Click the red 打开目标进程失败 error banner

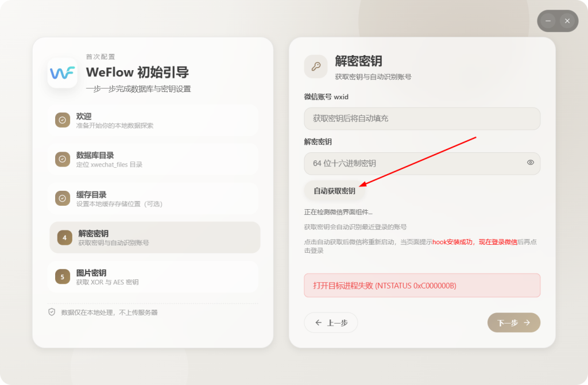[421, 286]
